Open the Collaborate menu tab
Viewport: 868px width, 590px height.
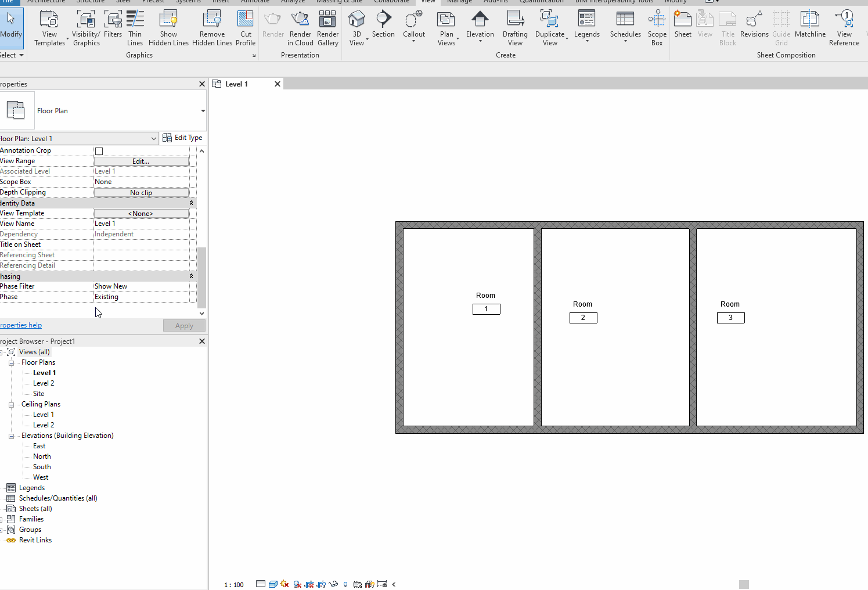[391, 2]
